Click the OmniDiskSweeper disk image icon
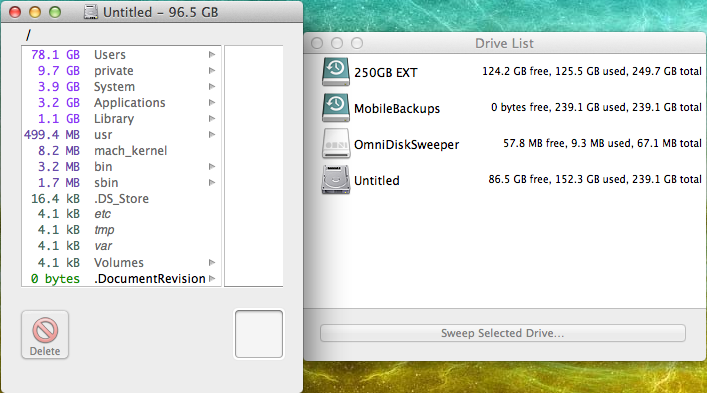Screen dimensions: 707x393 click(335, 144)
